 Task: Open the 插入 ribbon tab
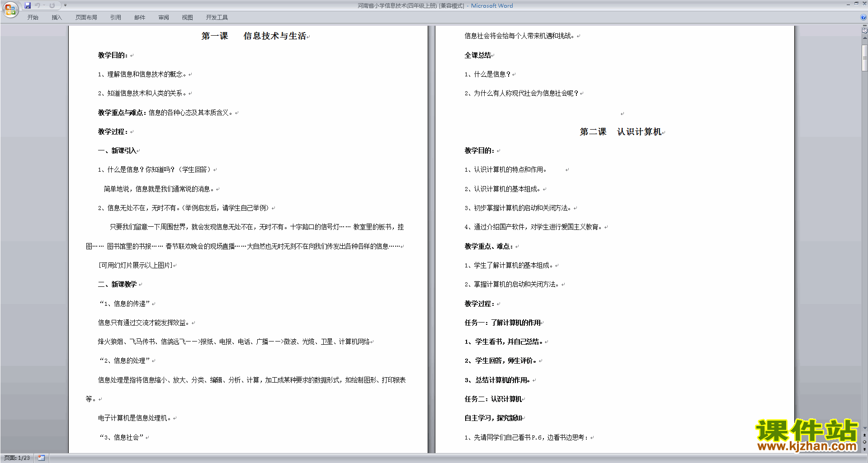pos(57,18)
